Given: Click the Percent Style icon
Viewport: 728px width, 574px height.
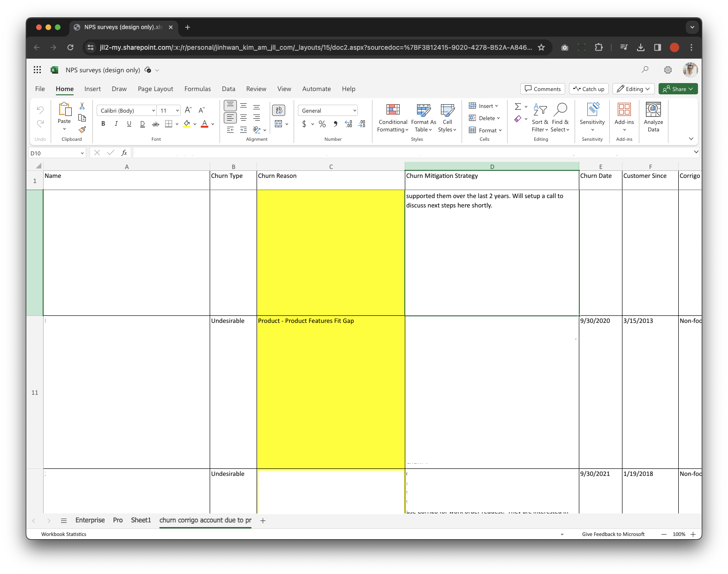Looking at the screenshot, I should (x=322, y=124).
